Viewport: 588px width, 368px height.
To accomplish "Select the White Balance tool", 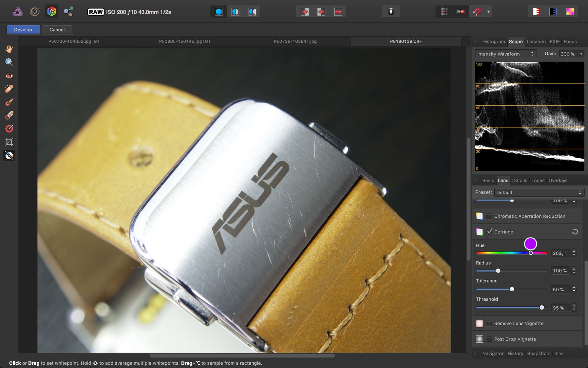I will click(9, 155).
